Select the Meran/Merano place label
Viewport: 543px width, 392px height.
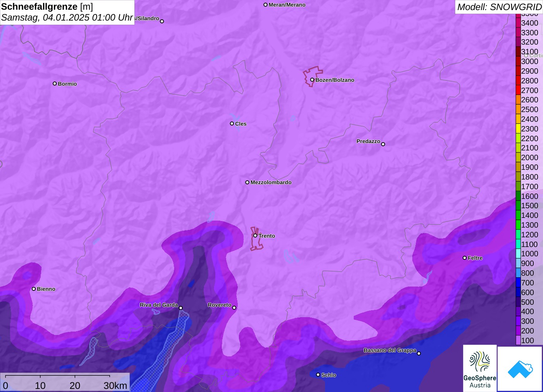pyautogui.click(x=287, y=5)
